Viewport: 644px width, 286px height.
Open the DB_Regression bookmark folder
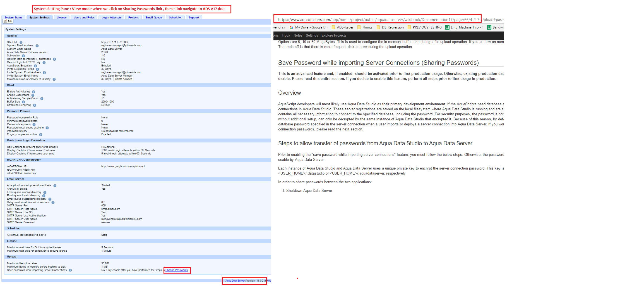coord(390,27)
